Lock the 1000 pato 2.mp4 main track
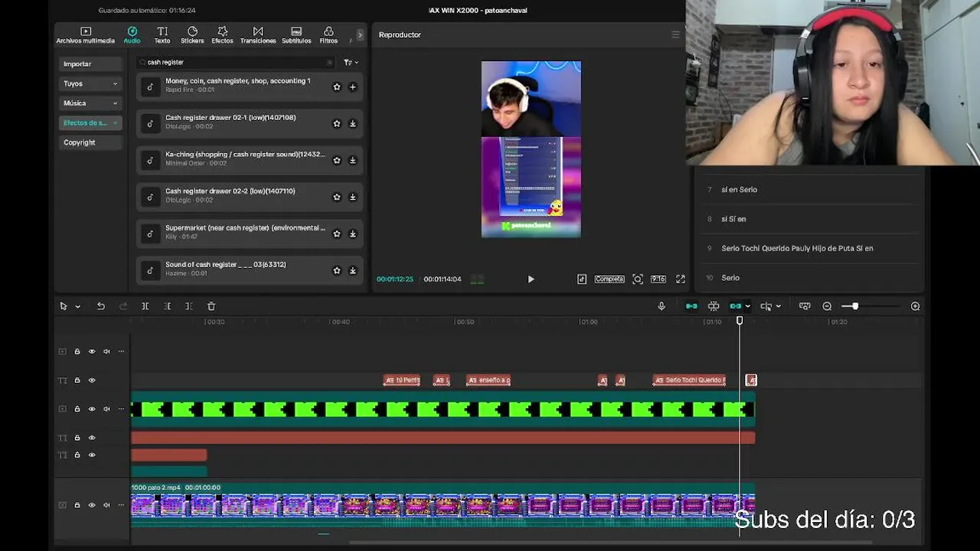This screenshot has width=980, height=551. pyautogui.click(x=77, y=505)
